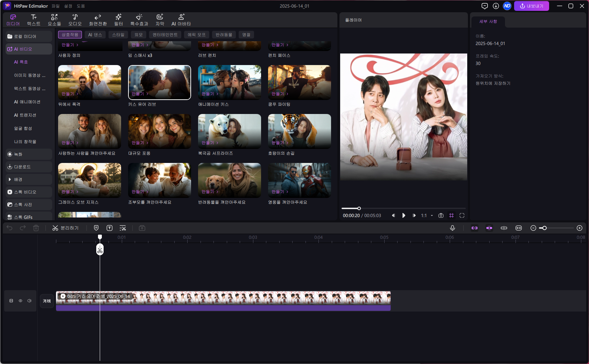Screen dimensions: 589x364
Task: Open the 미디어 media tab
Action: point(13,20)
